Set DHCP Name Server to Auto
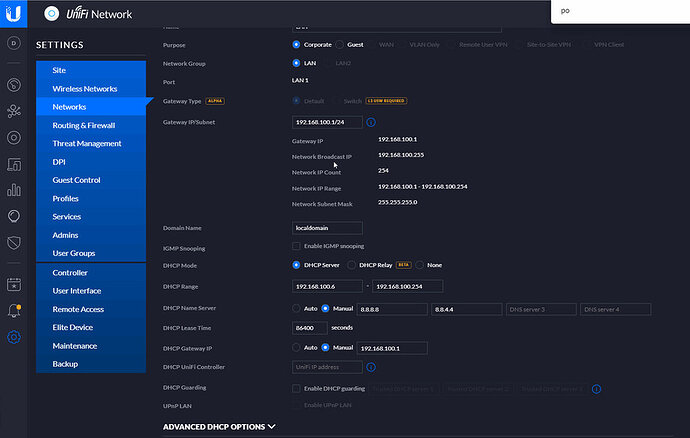690x438 pixels. click(x=296, y=309)
